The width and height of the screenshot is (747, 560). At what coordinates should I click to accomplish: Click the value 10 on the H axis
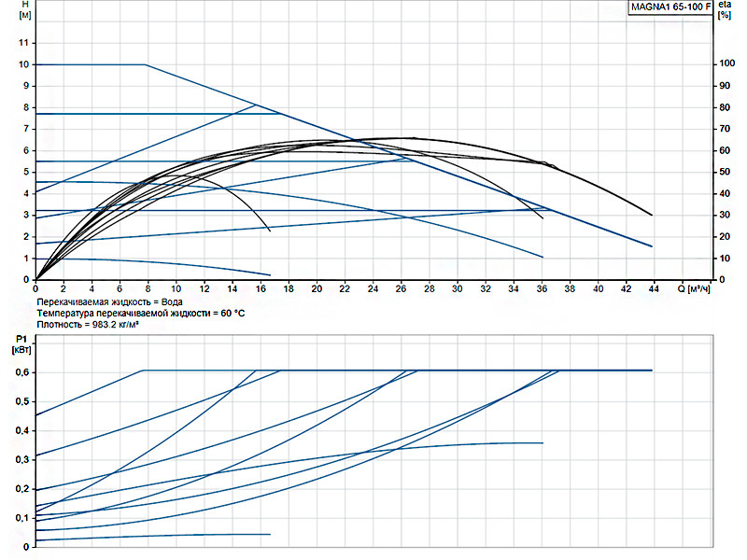point(24,64)
